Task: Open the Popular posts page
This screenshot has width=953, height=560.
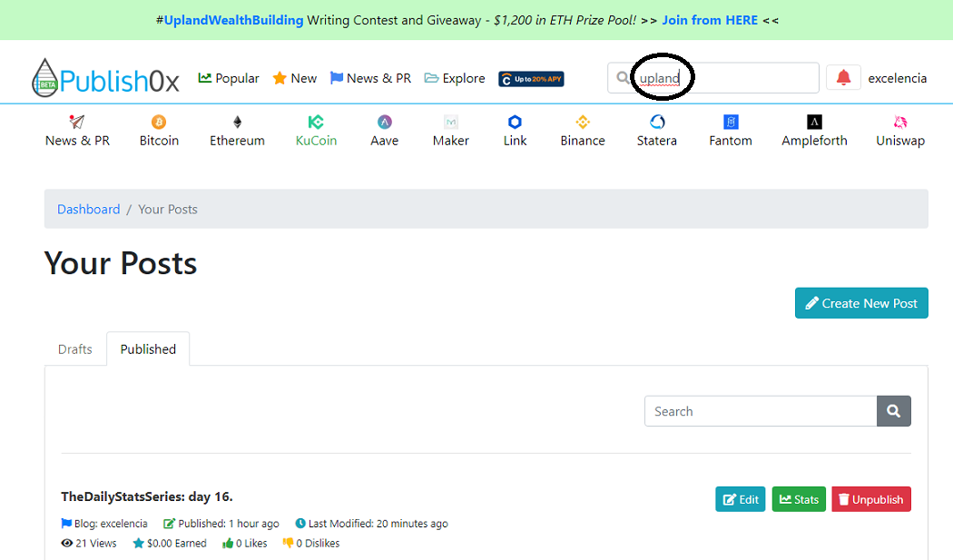Action: click(x=229, y=78)
